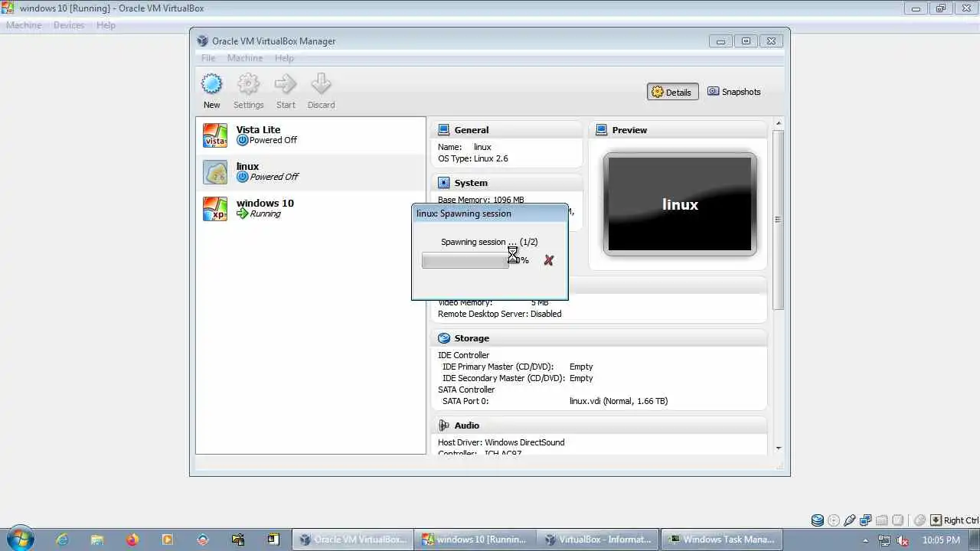Click the System section header
980x551 pixels.
pyautogui.click(x=507, y=183)
